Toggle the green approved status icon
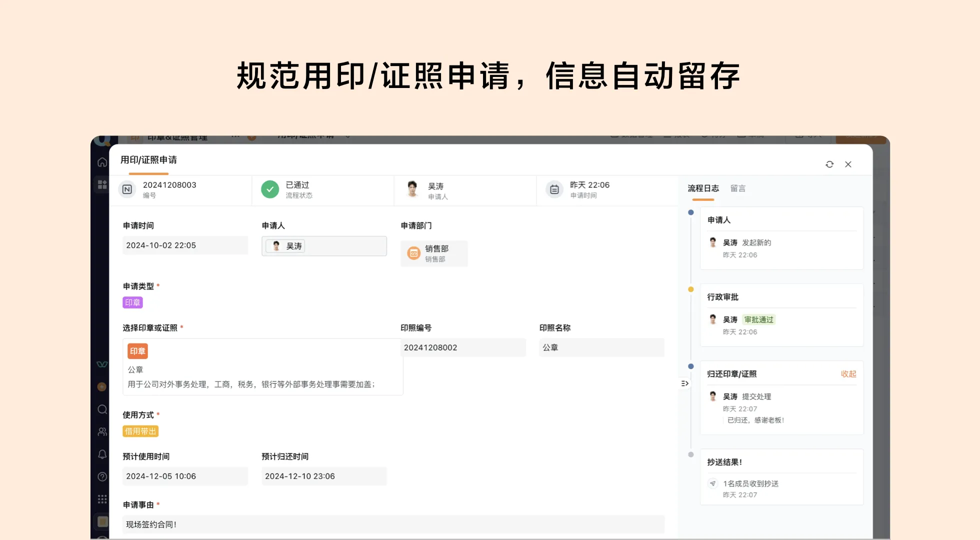The width and height of the screenshot is (980, 540). [x=270, y=189]
